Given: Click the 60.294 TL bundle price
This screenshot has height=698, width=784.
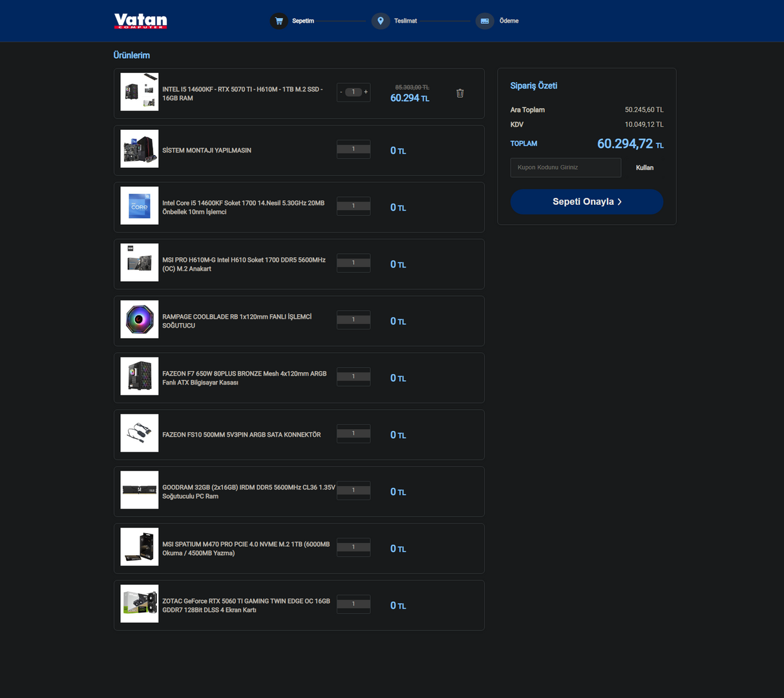Looking at the screenshot, I should point(410,98).
